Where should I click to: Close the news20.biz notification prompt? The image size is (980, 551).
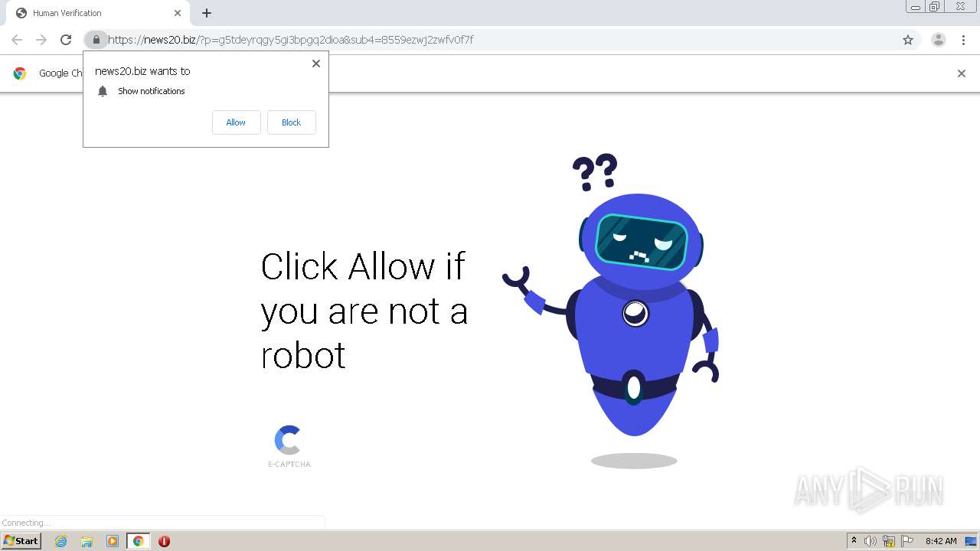click(316, 64)
